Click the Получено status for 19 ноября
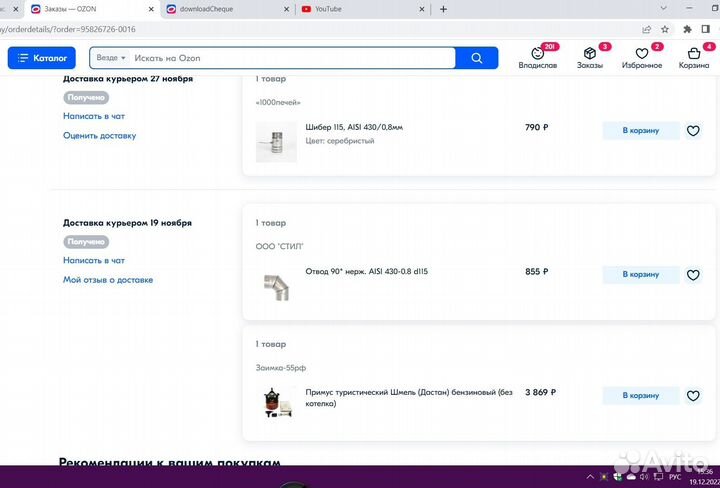 tap(86, 241)
